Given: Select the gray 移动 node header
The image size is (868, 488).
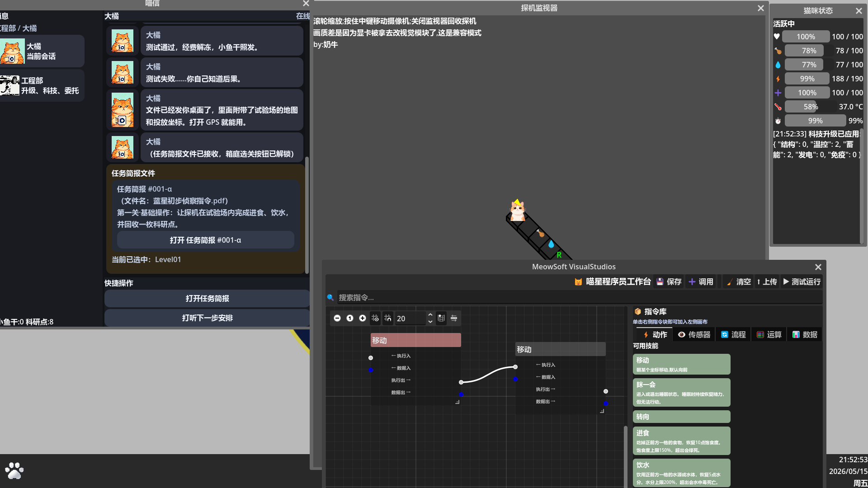Looking at the screenshot, I should pyautogui.click(x=561, y=349).
